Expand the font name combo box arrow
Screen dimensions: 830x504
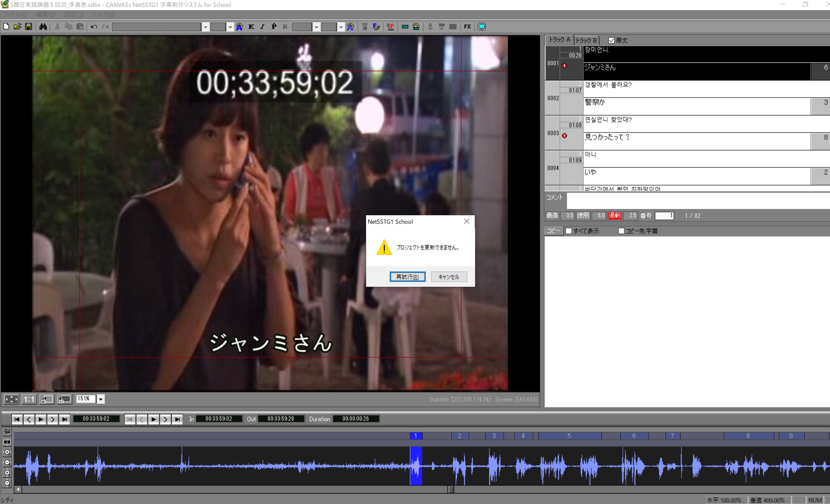click(x=206, y=27)
